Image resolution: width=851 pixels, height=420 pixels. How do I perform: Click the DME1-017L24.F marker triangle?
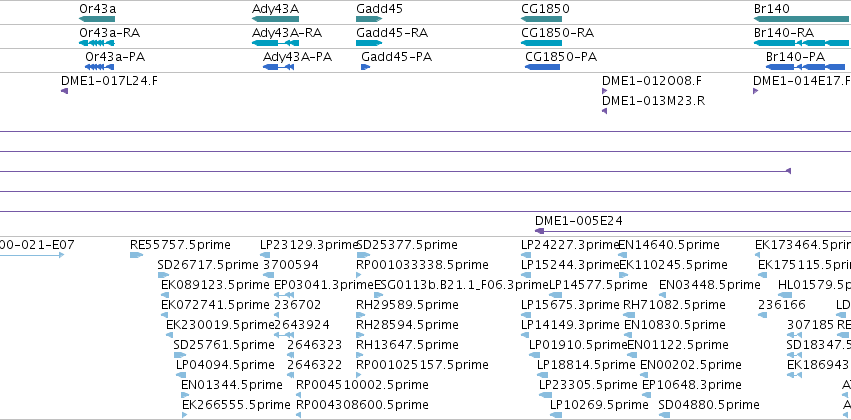tap(65, 91)
